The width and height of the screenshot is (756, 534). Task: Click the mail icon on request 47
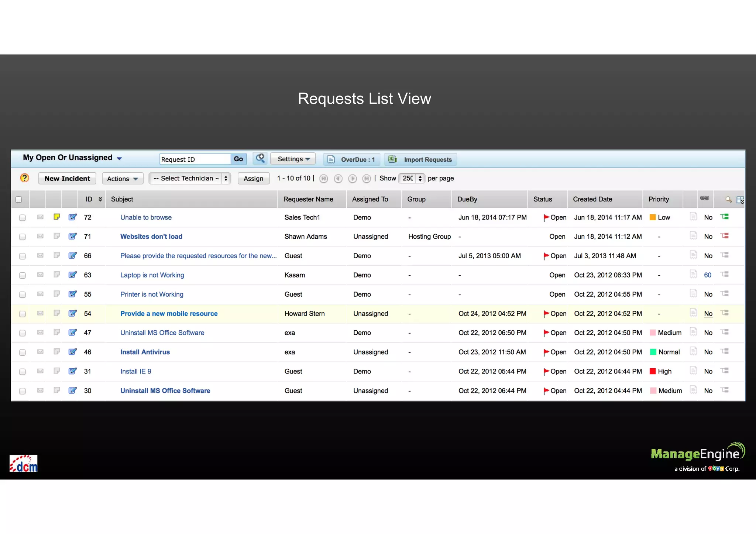tap(40, 333)
